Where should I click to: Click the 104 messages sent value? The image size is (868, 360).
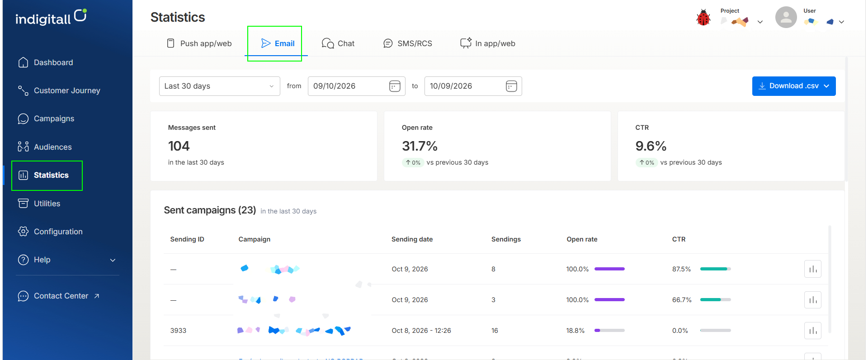(179, 146)
